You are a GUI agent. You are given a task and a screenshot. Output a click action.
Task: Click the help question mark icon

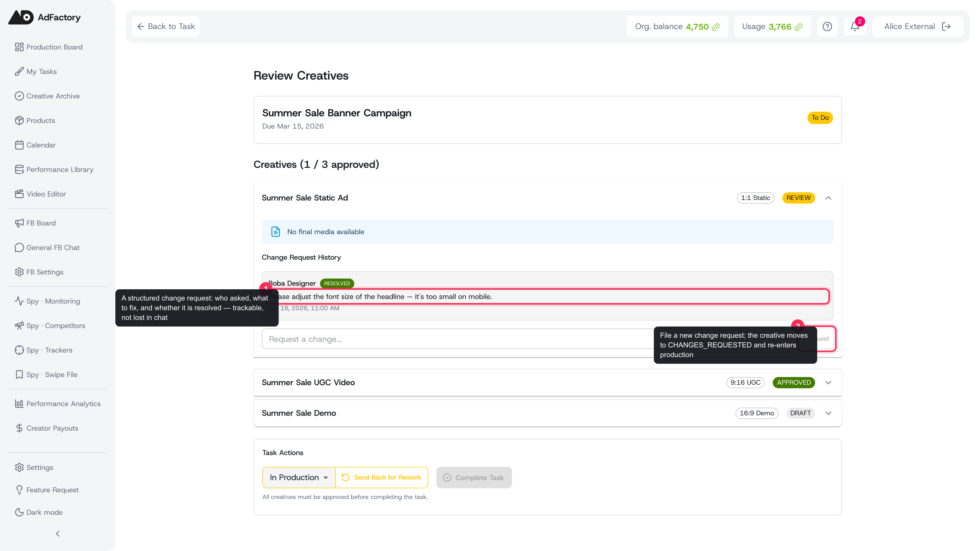[827, 27]
